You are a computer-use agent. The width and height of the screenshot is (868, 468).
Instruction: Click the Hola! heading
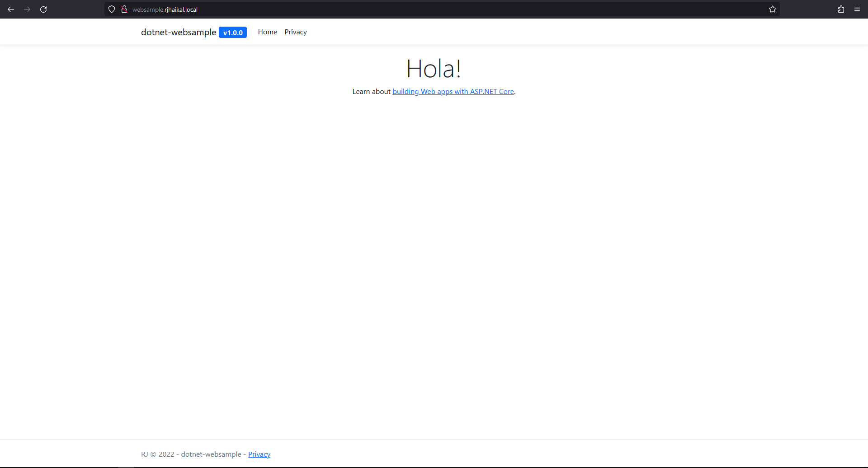coord(434,69)
